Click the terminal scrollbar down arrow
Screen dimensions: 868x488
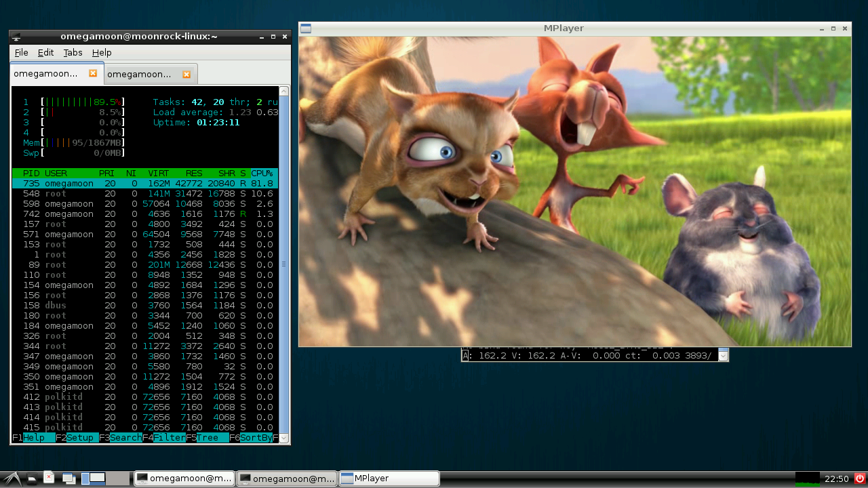(284, 438)
